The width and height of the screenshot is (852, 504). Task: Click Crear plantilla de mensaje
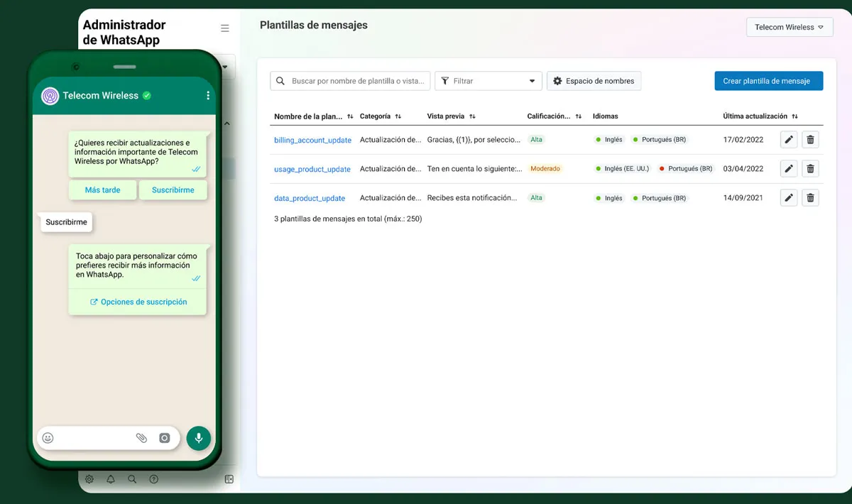click(768, 80)
